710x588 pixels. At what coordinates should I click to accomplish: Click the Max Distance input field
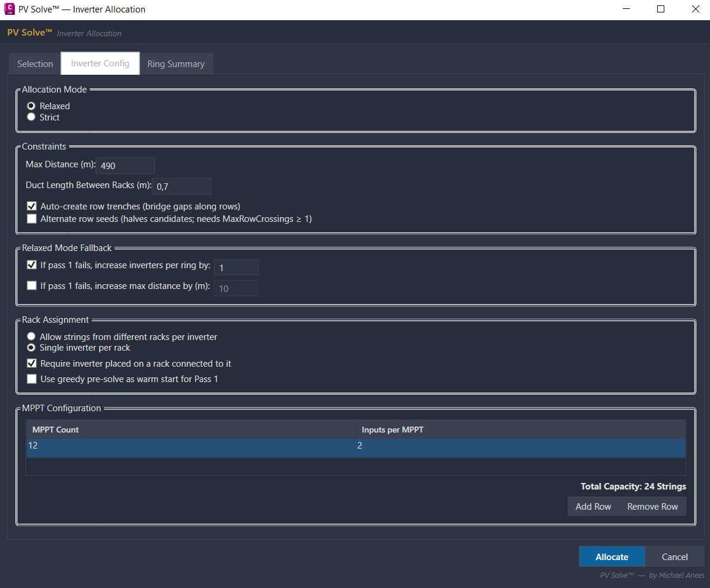tap(125, 165)
